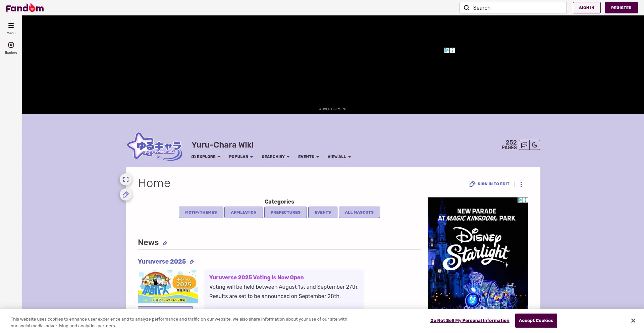This screenshot has width=644, height=333.
Task: Open the Events navigation menu
Action: pyautogui.click(x=308, y=157)
